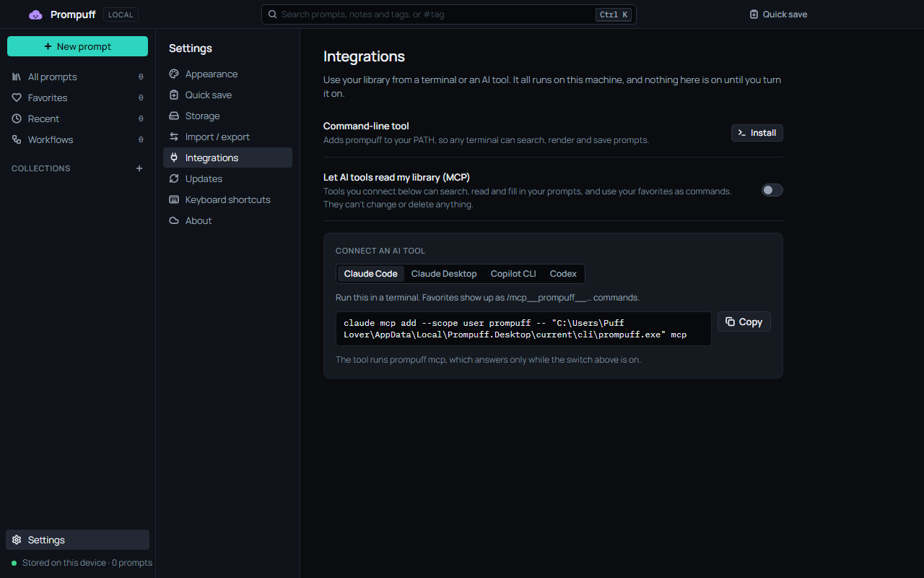Click the Ctrl K shortcut badge
The width and height of the screenshot is (924, 578).
(x=614, y=14)
